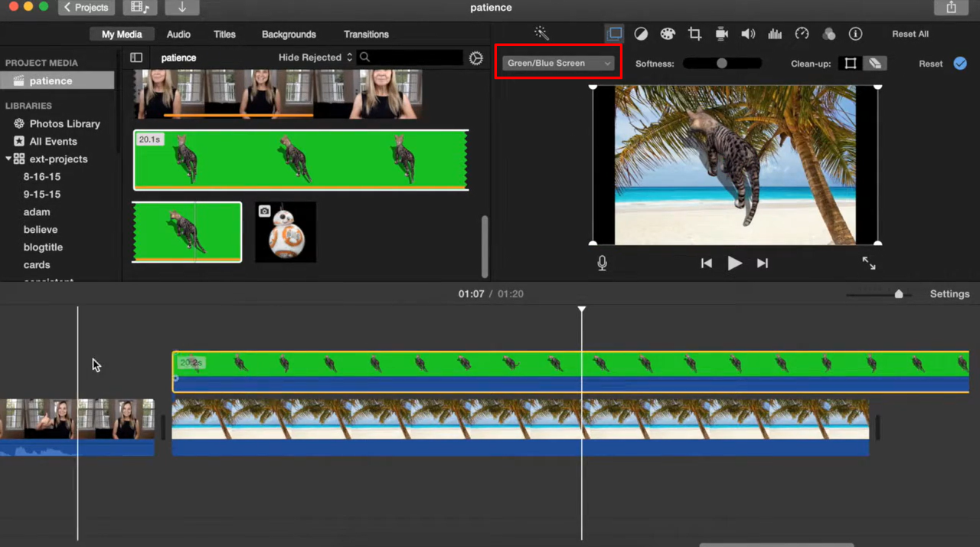The image size is (980, 547).
Task: Click the fullscreen expand arrows icon
Action: 869,263
